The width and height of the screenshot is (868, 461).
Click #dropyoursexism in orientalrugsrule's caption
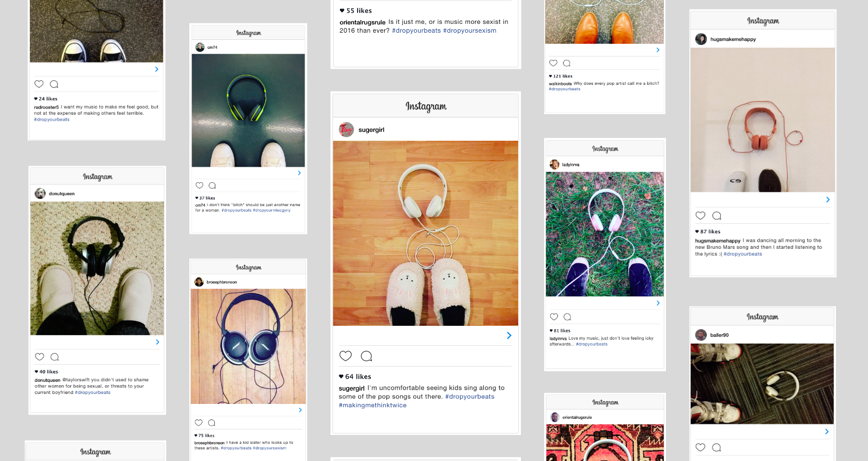(469, 31)
